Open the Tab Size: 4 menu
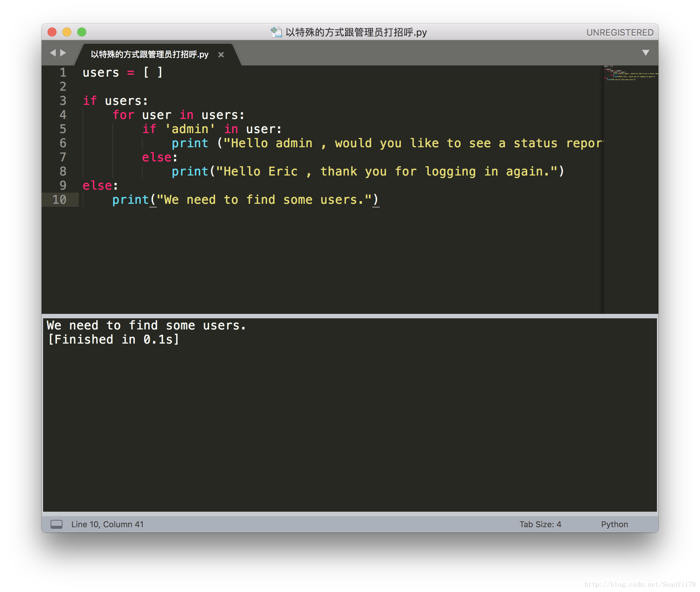 (540, 524)
